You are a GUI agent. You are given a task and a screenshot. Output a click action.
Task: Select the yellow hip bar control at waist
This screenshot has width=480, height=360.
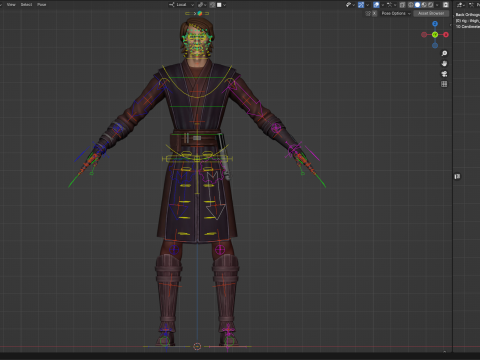click(x=197, y=159)
